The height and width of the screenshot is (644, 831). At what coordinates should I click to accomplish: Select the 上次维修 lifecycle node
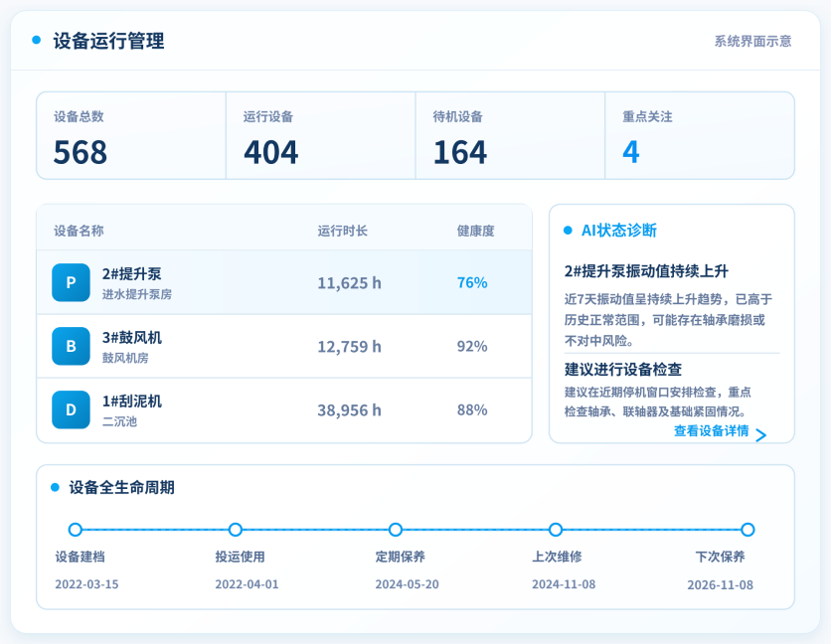click(556, 530)
